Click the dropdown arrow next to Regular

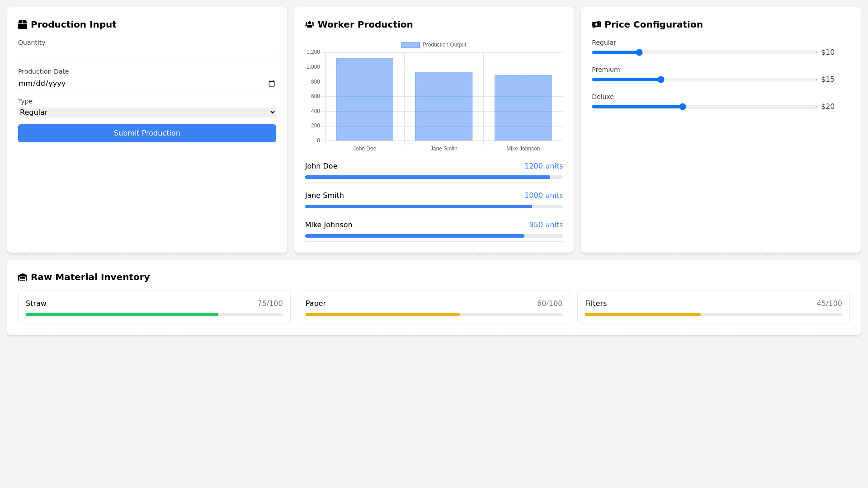[x=271, y=112]
